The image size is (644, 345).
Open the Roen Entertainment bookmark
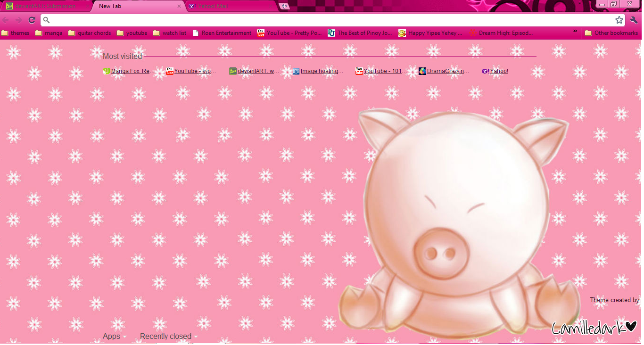222,33
